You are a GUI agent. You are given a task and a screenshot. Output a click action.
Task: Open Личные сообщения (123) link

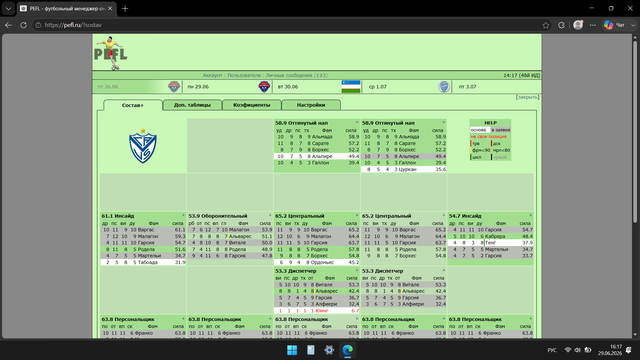click(297, 75)
